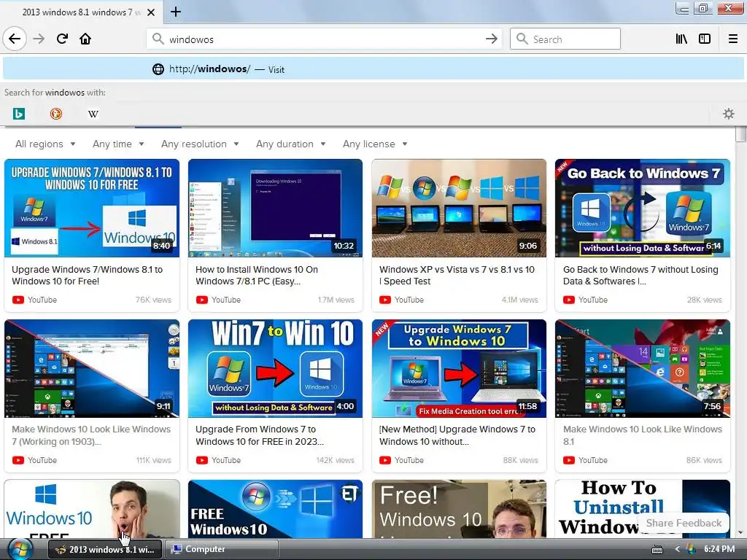Visit the http://windowos/ suggestion
This screenshot has height=560, width=747.
(373, 69)
